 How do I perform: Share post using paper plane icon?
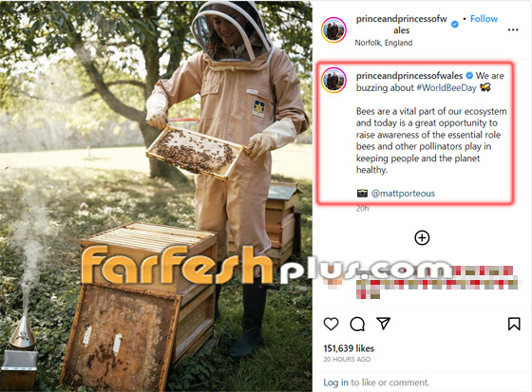(384, 324)
